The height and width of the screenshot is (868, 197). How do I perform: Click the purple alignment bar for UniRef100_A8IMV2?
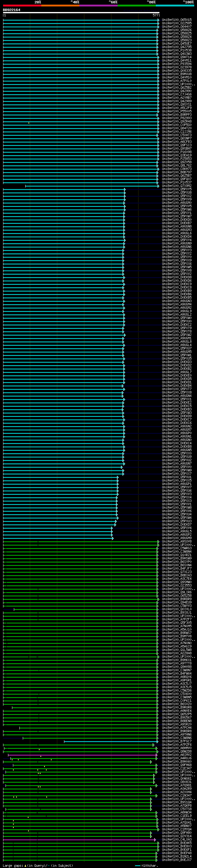[x=82, y=755]
